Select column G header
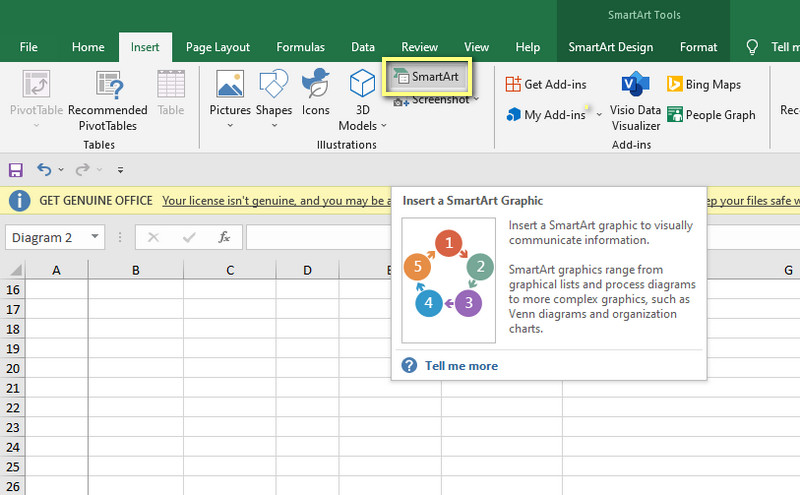The height and width of the screenshot is (495, 800). [x=788, y=269]
